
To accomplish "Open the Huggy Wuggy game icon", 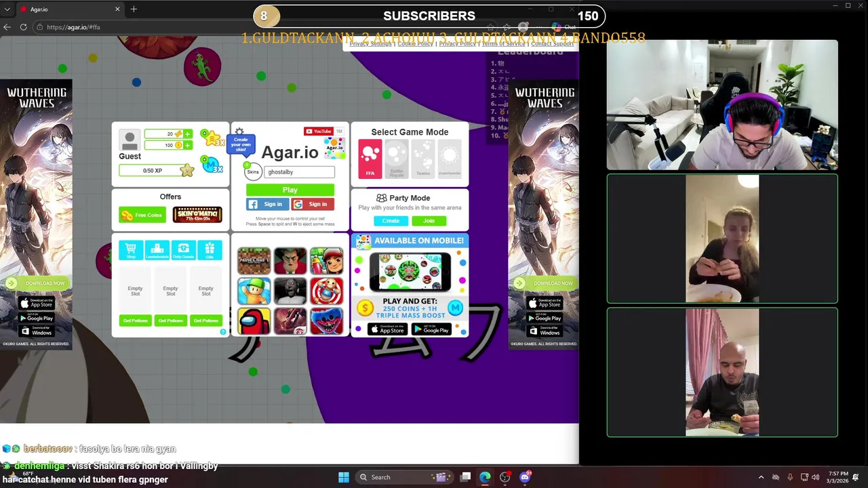I will tap(326, 321).
